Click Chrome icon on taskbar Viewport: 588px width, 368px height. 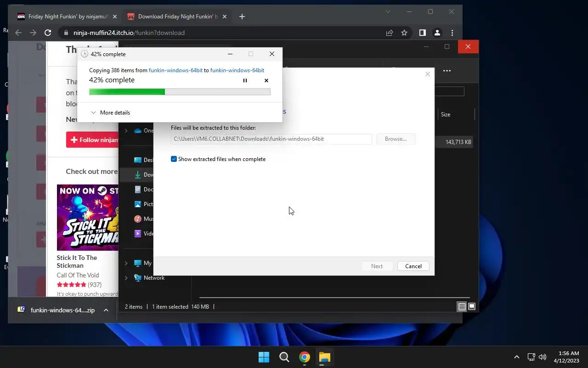coord(305,357)
